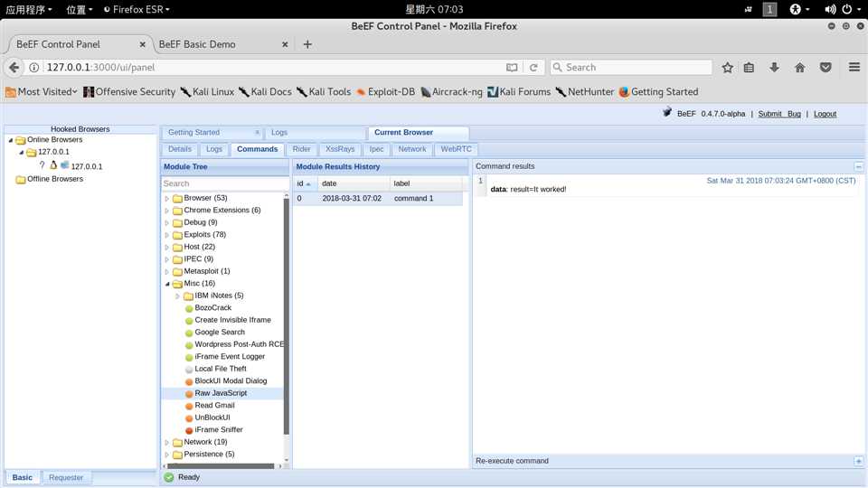868x488 pixels.
Task: Click the Module Tree search field
Action: pos(224,183)
